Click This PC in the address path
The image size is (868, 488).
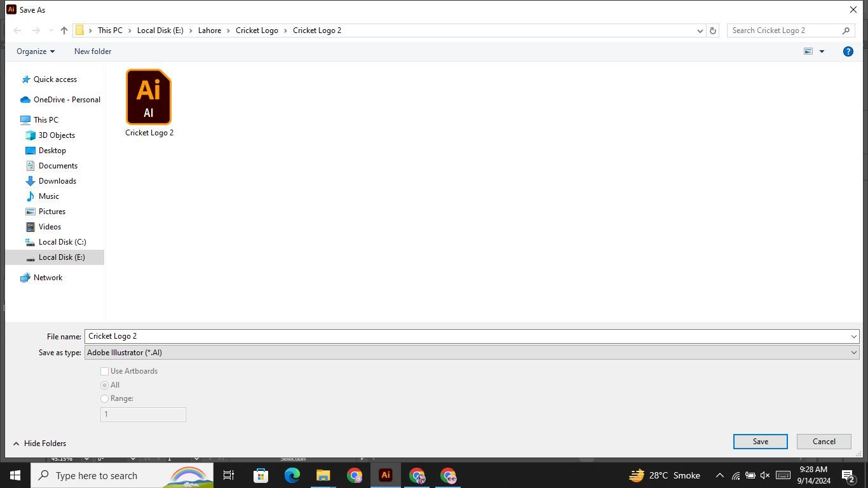(110, 30)
